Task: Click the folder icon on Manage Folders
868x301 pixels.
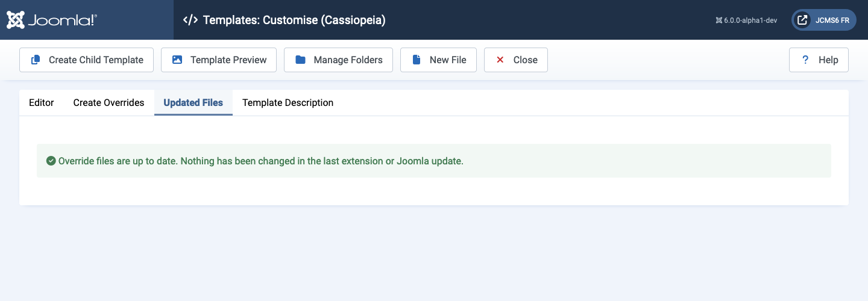Action: (300, 60)
